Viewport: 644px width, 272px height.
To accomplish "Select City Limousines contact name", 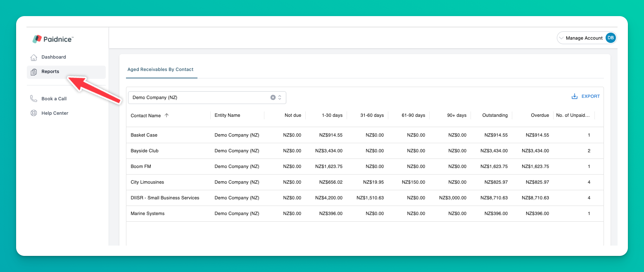I will point(147,182).
